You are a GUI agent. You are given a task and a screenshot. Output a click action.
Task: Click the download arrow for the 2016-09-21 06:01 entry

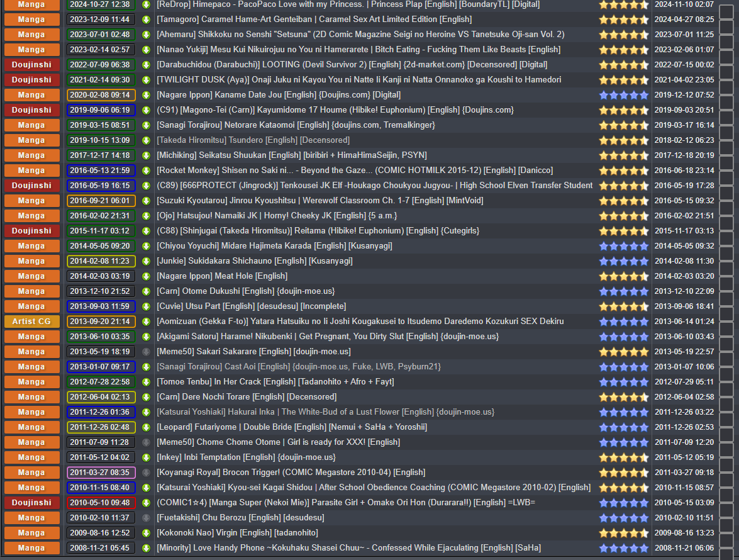pyautogui.click(x=146, y=201)
